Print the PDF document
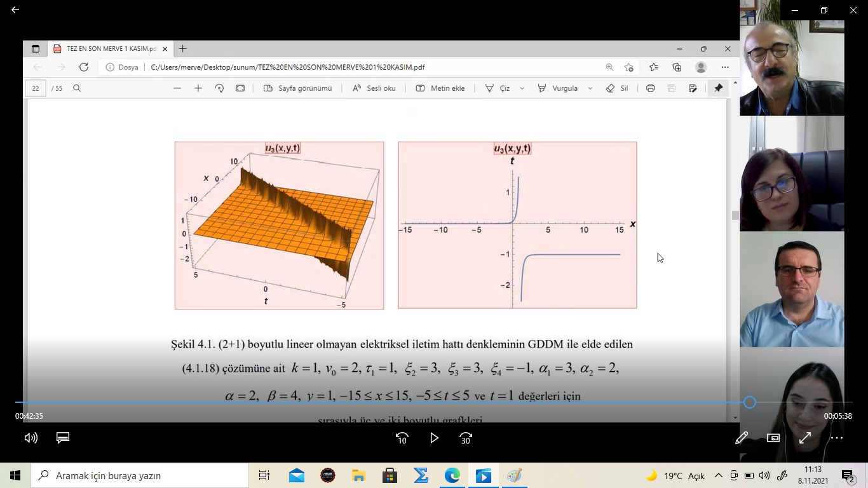 pyautogui.click(x=651, y=88)
